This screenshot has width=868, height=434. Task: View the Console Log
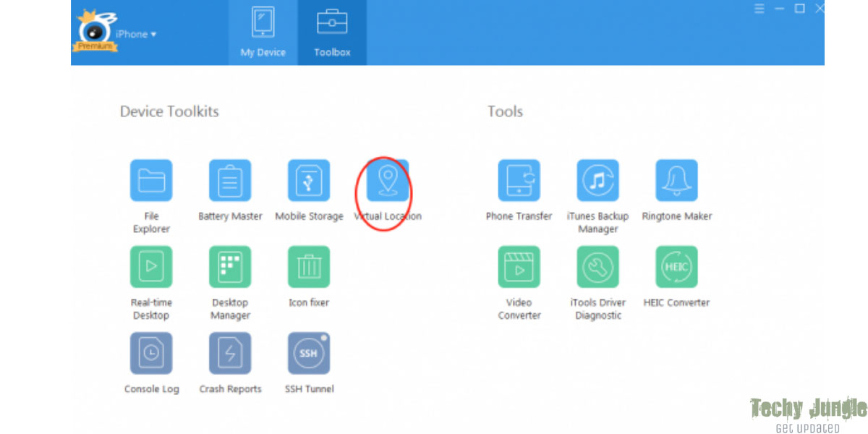pos(151,353)
